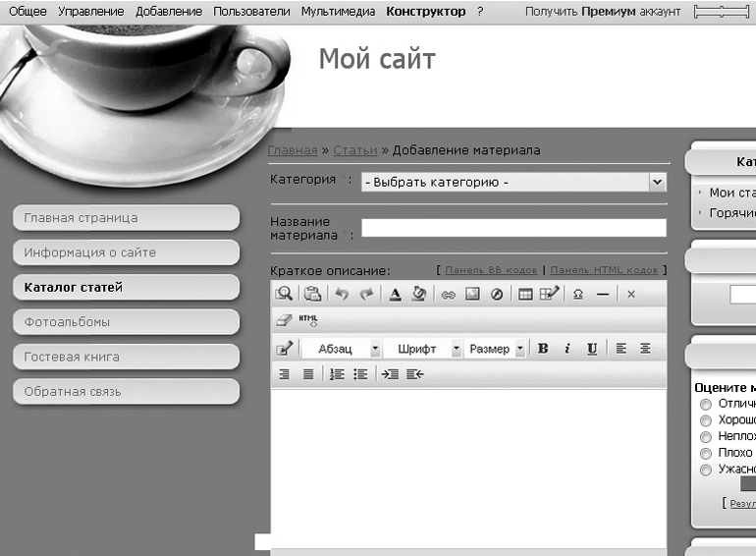The width and height of the screenshot is (756, 556).
Task: Insert special character with Omega icon
Action: pos(578,294)
